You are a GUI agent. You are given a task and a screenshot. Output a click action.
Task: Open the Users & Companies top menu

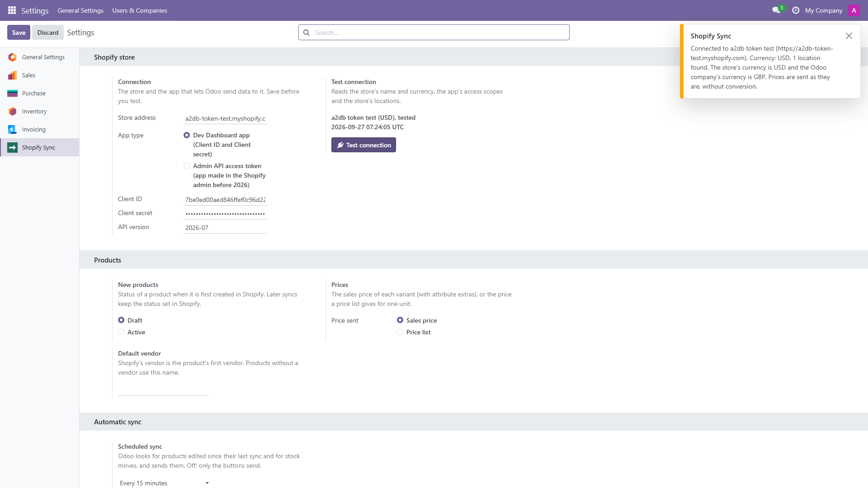pos(140,10)
